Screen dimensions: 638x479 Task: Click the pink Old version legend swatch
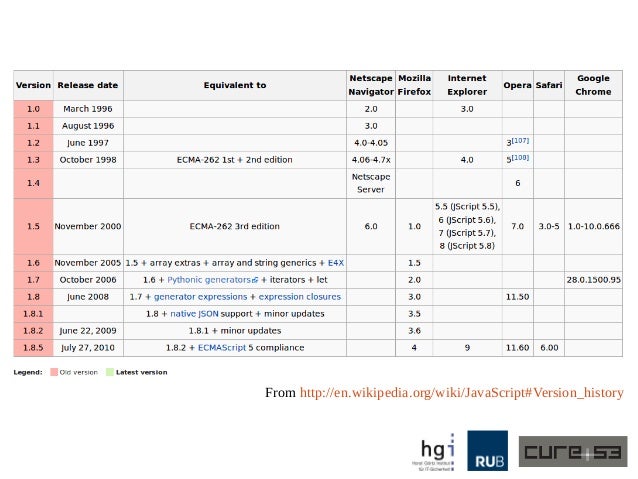54,372
